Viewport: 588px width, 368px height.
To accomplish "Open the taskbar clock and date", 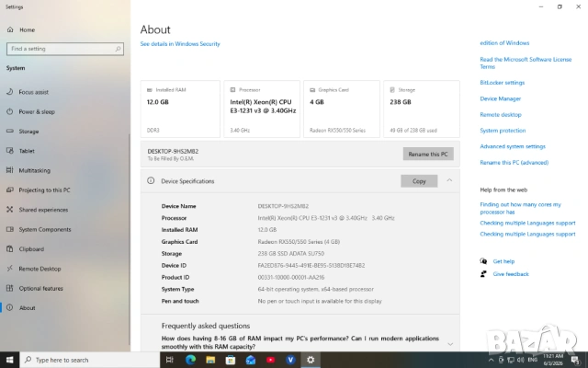I will (553, 360).
